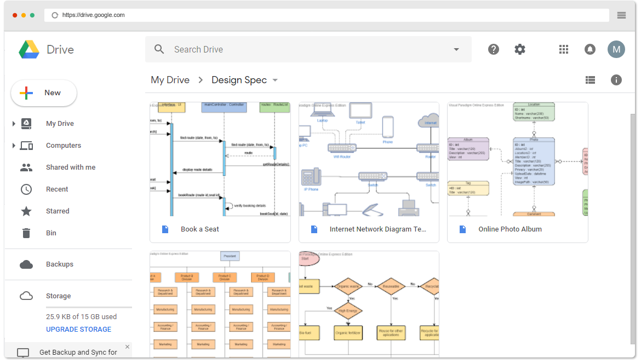Click UPGRADE STORAGE link

[x=78, y=330]
